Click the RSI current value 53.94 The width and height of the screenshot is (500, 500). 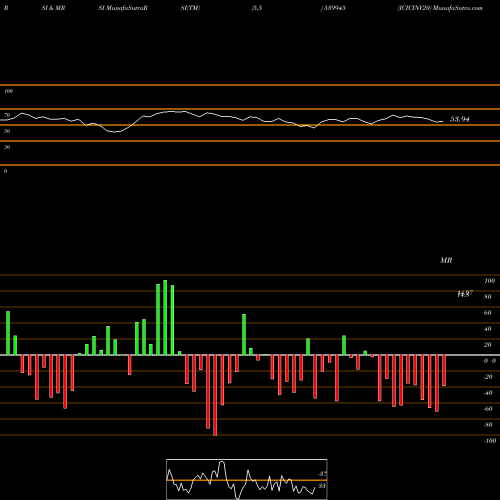click(x=460, y=119)
